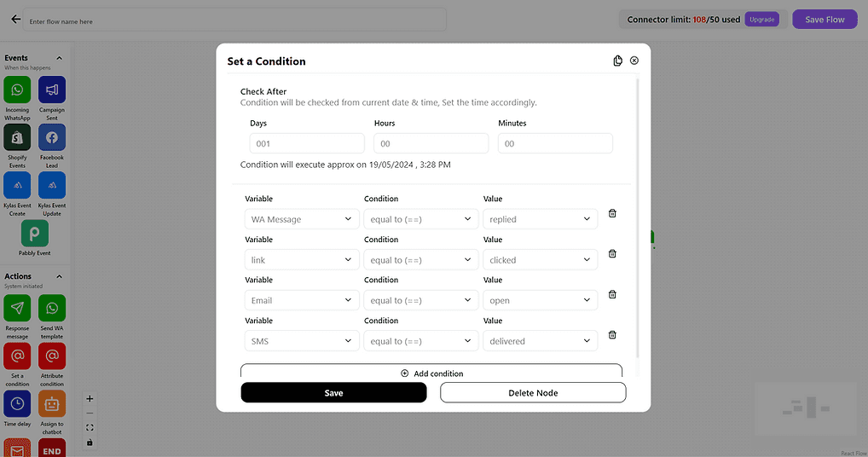Viewport: 868px width, 457px height.
Task: Click the Save Flow button
Action: pyautogui.click(x=825, y=20)
